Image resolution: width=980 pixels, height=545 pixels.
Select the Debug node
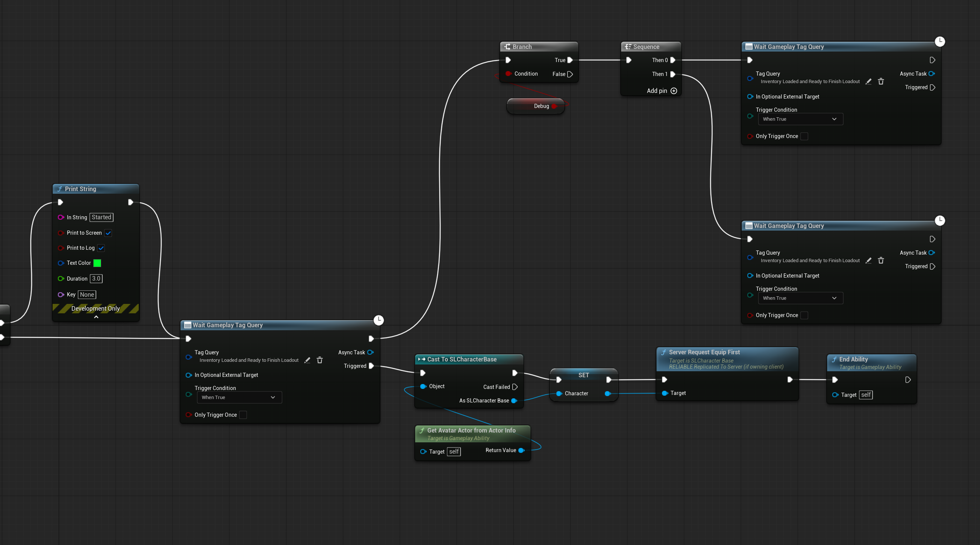(535, 106)
